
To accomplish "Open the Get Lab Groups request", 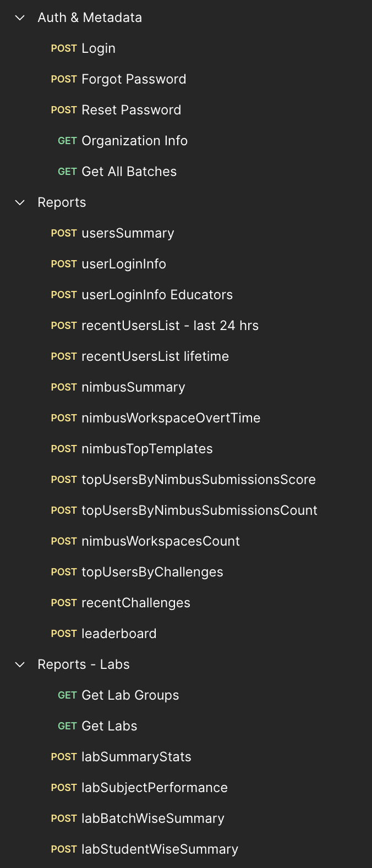I will (130, 695).
